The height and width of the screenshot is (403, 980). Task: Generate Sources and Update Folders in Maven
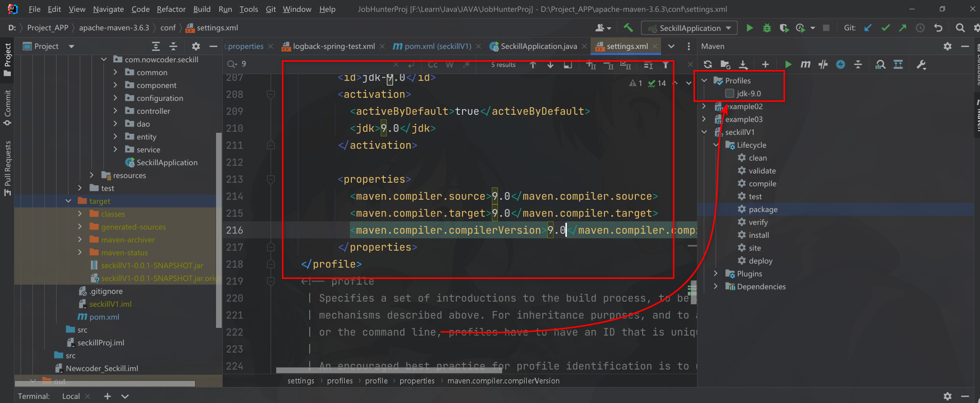725,64
